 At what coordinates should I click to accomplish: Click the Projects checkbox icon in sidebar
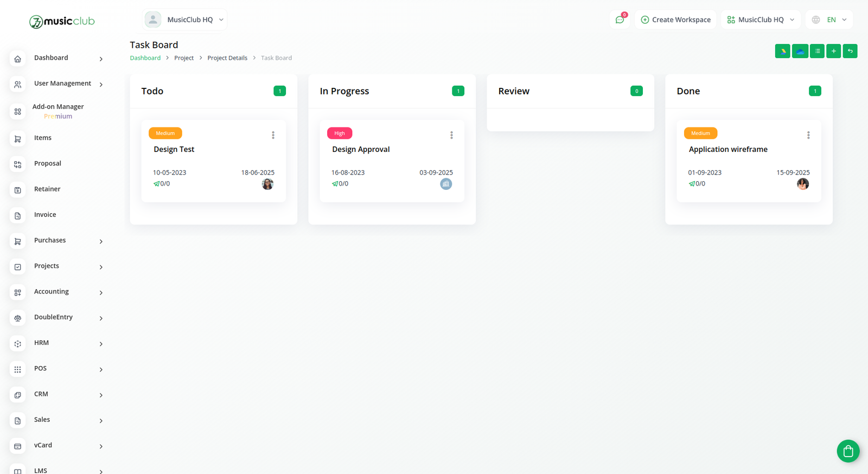[x=17, y=267]
